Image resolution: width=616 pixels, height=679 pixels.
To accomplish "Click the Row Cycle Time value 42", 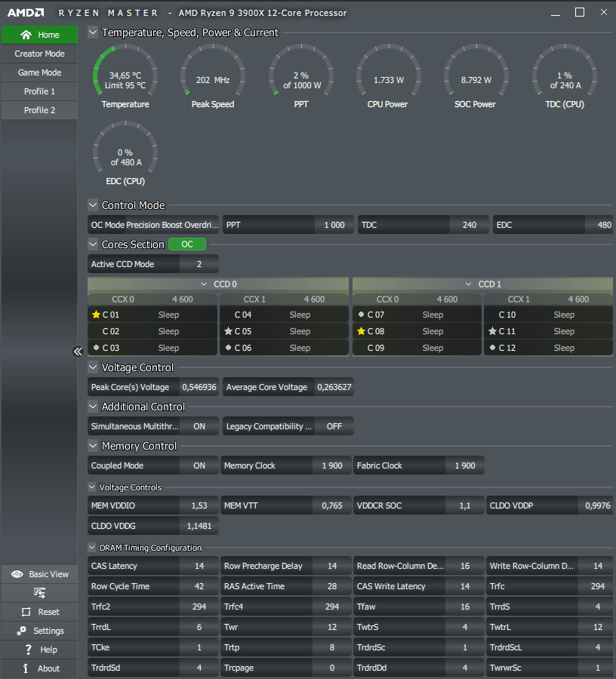I will [x=199, y=586].
